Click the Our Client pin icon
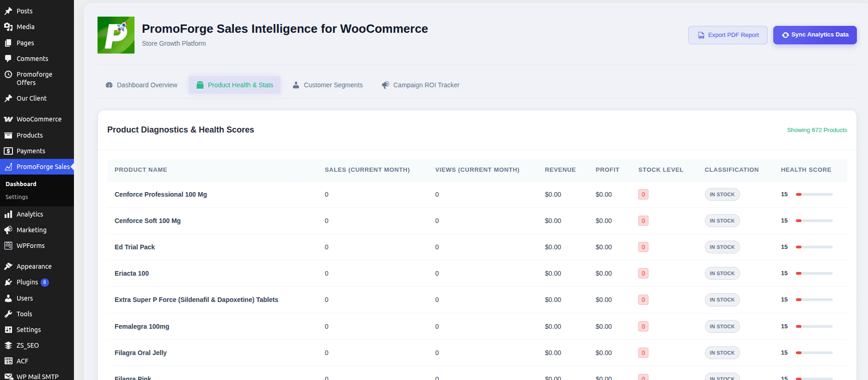 [8, 98]
